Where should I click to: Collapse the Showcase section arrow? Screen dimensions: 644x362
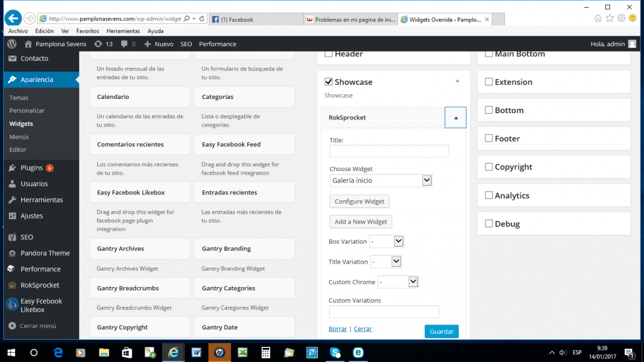tap(457, 81)
